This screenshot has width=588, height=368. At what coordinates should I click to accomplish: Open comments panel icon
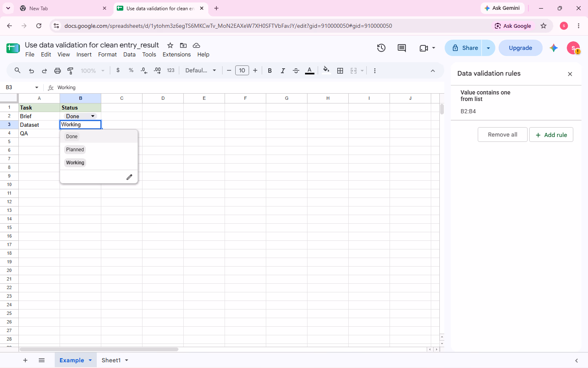[x=402, y=48]
